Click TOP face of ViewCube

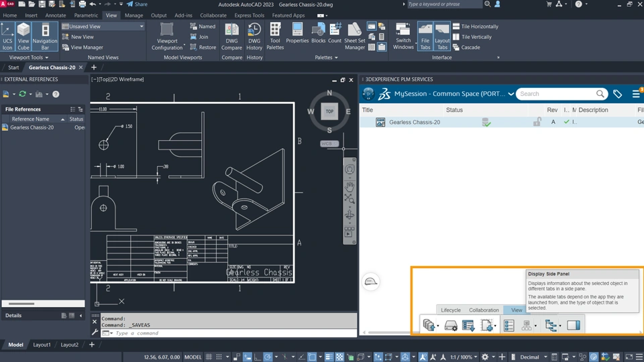point(329,111)
